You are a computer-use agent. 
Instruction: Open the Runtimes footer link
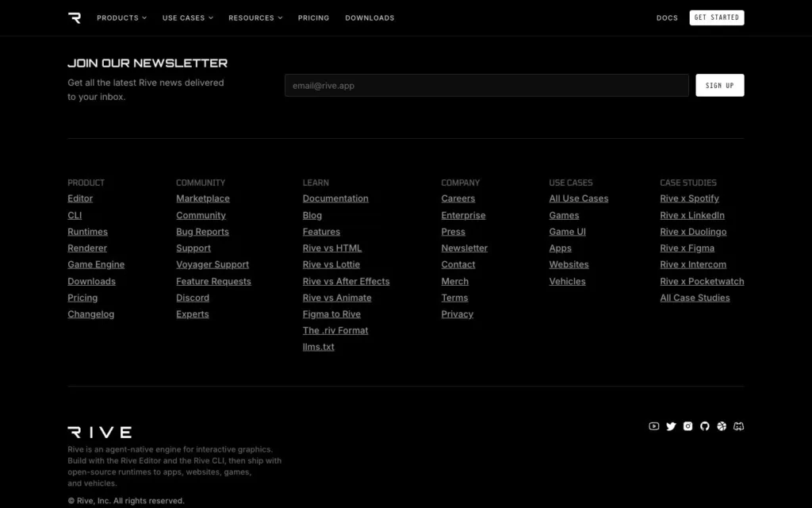coord(87,232)
